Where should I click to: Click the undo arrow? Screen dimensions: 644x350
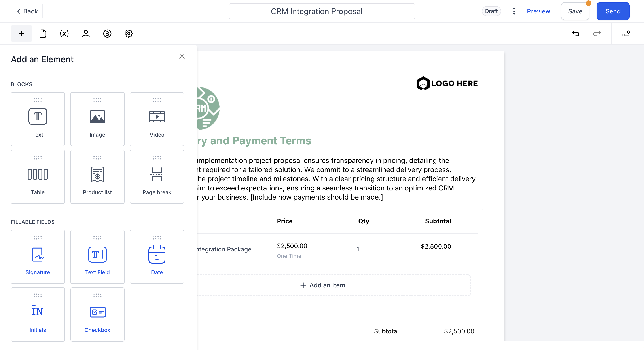click(x=575, y=34)
